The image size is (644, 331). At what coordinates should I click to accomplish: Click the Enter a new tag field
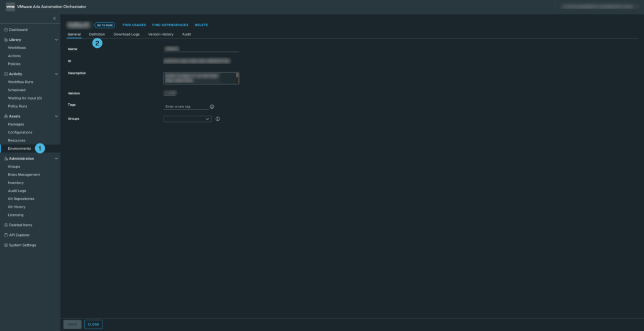click(x=186, y=107)
